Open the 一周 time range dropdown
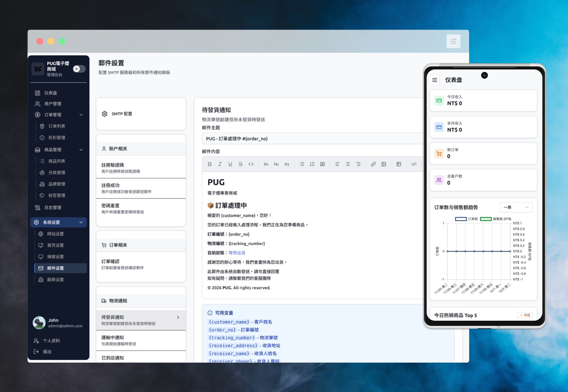The height and width of the screenshot is (392, 568). [516, 207]
